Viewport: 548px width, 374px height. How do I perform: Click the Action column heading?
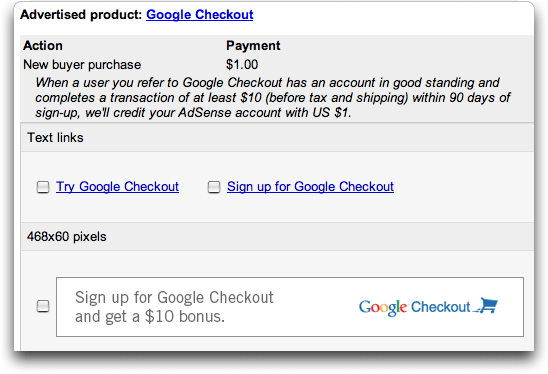click(43, 46)
